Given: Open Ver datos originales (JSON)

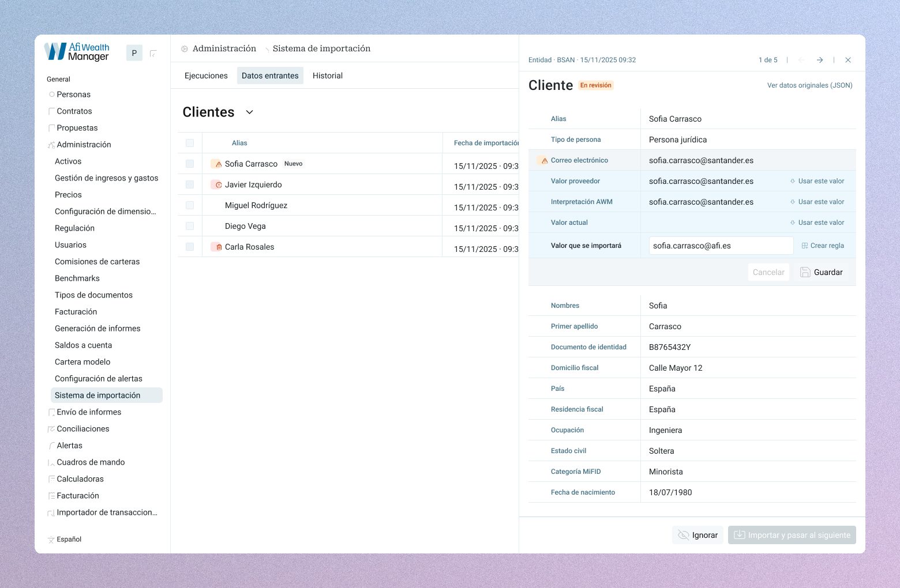Looking at the screenshot, I should pyautogui.click(x=809, y=85).
